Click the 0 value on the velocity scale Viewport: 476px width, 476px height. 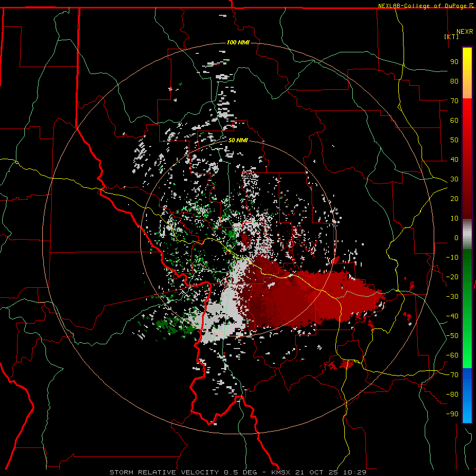(x=456, y=237)
